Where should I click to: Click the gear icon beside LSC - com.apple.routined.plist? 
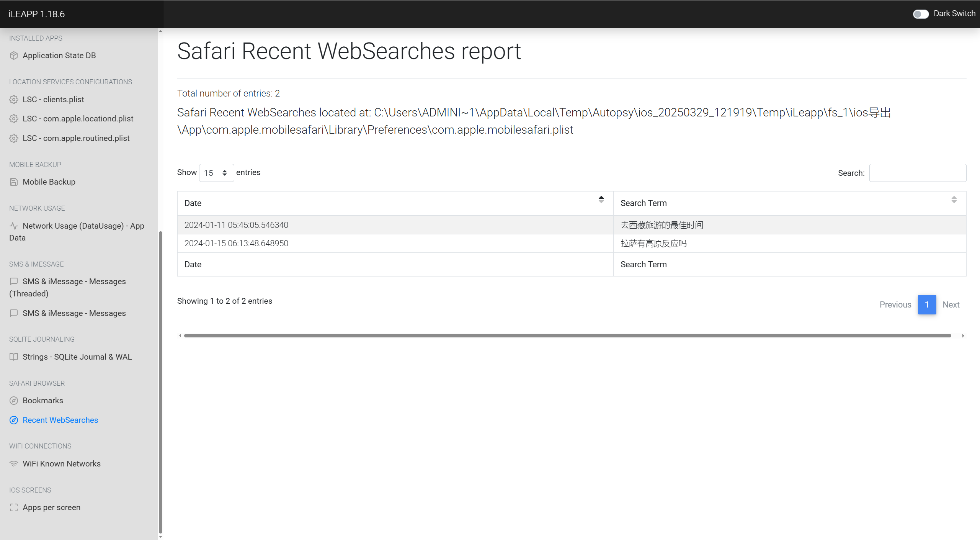pyautogui.click(x=14, y=138)
